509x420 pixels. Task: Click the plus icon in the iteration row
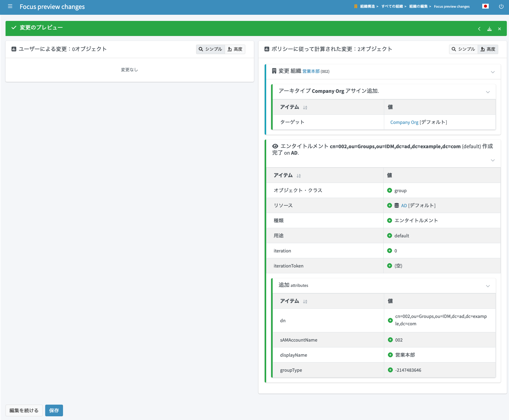[389, 251]
